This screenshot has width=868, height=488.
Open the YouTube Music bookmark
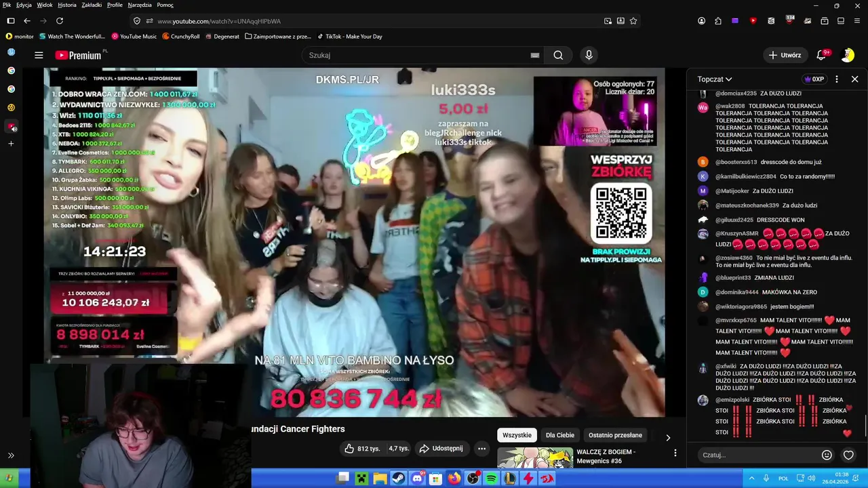click(134, 37)
